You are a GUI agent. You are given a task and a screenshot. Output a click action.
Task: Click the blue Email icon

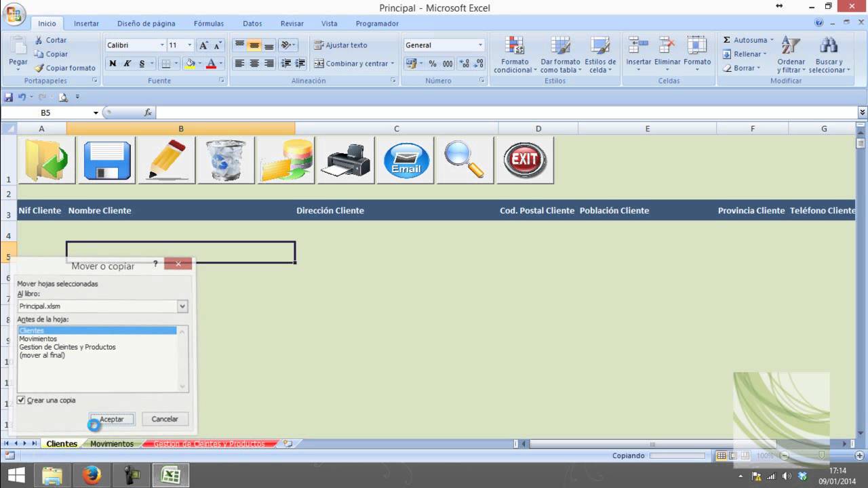(406, 160)
